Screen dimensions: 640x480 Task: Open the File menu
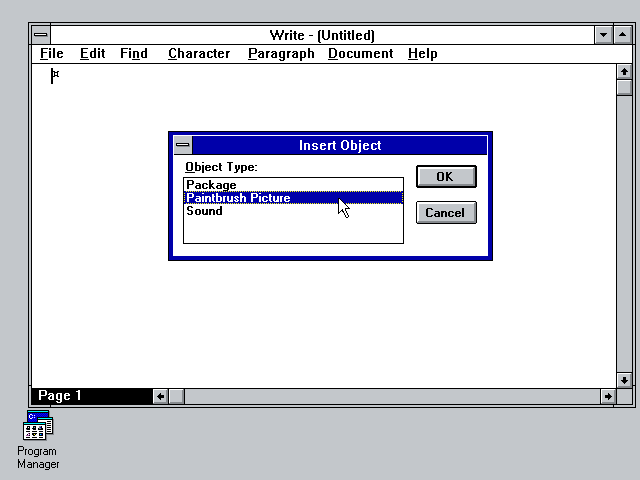[51, 54]
